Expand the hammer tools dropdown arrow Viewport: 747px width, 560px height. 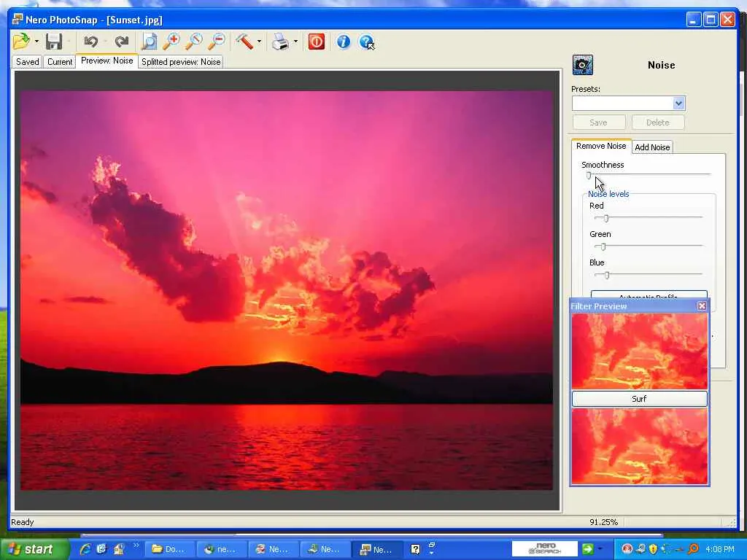[x=259, y=42]
